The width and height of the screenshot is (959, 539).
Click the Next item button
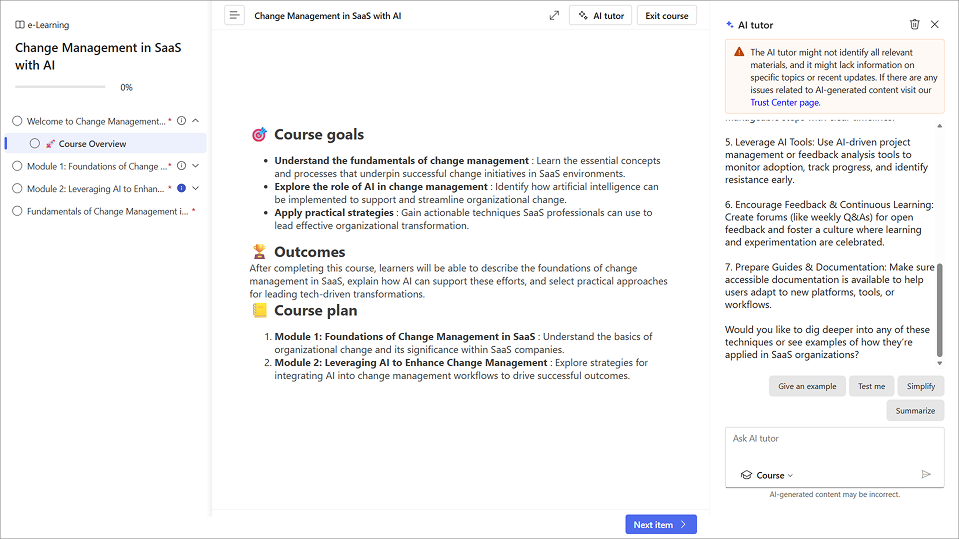pos(660,524)
